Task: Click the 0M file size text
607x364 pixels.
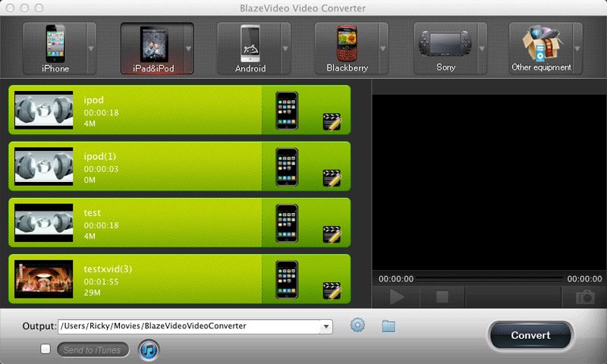Action: pyautogui.click(x=90, y=180)
